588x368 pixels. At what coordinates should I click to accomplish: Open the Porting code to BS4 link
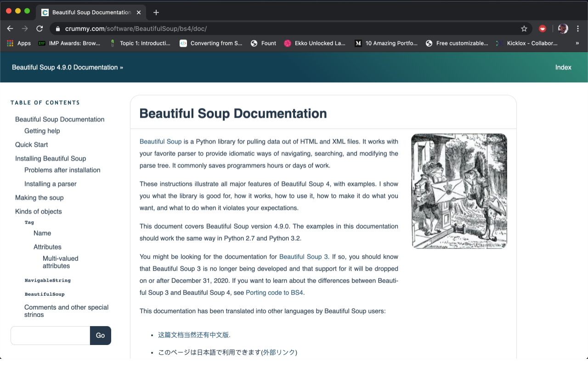click(274, 292)
